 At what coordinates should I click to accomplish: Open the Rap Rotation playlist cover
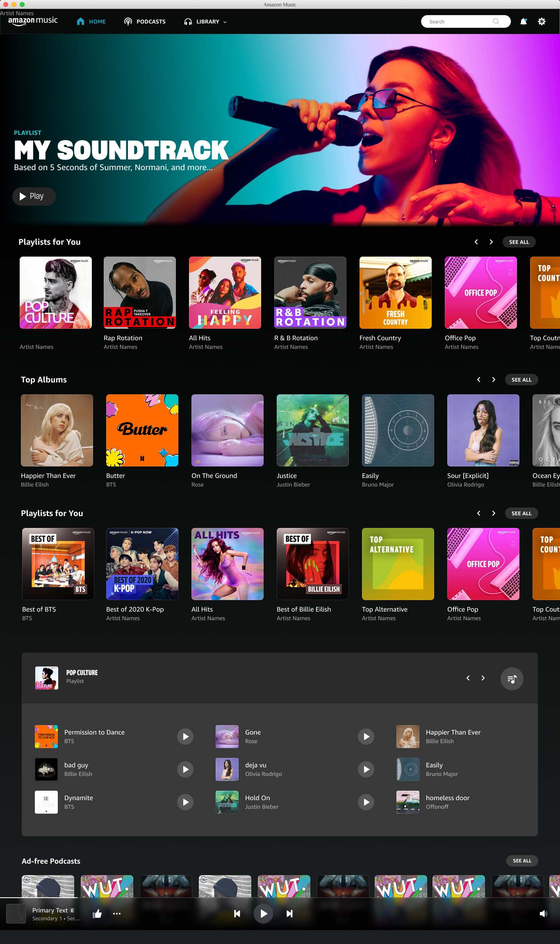[x=140, y=293]
